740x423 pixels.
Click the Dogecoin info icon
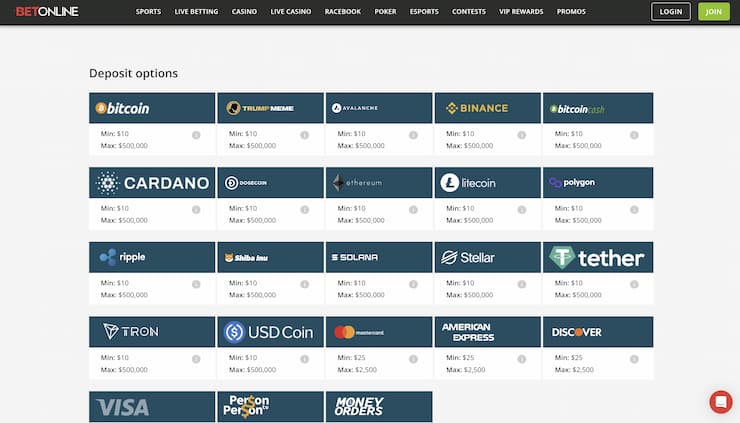point(305,210)
